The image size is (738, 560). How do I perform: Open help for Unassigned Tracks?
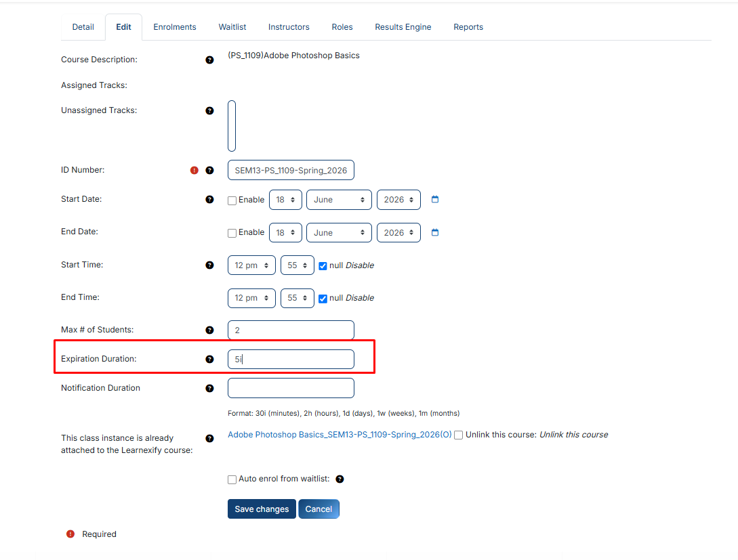pyautogui.click(x=209, y=110)
